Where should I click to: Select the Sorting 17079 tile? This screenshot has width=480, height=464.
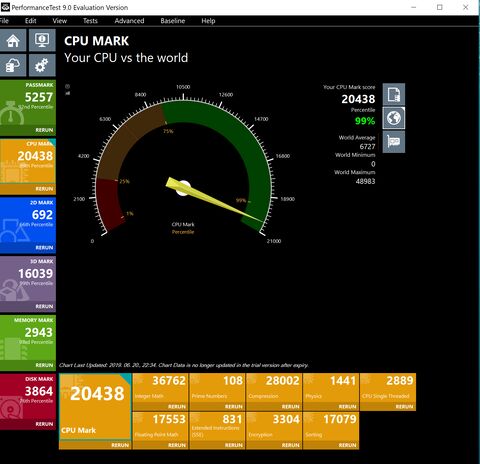[x=331, y=427]
